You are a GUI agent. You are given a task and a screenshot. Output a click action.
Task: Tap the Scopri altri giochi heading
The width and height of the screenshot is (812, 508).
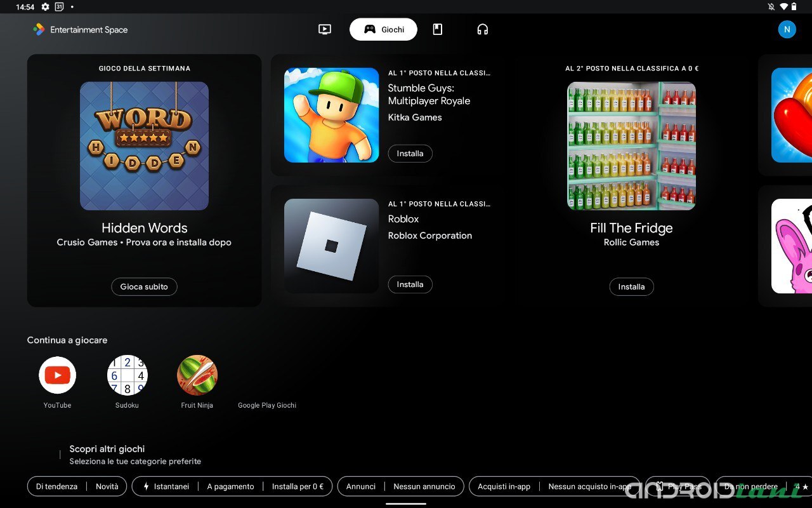[107, 449]
